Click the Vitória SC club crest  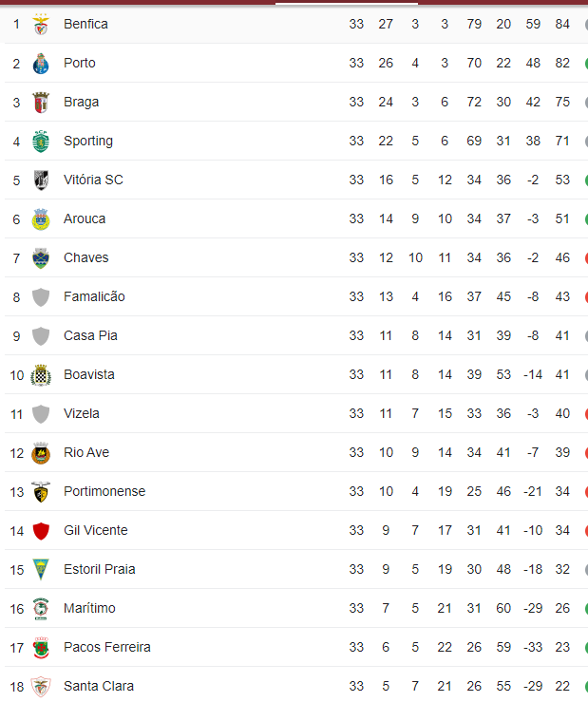pos(41,180)
